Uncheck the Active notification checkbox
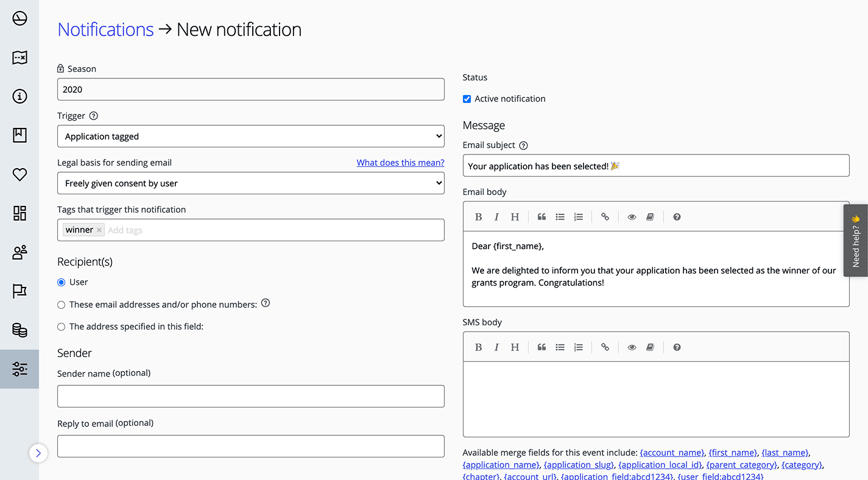Viewport: 868px width, 480px height. coord(467,99)
